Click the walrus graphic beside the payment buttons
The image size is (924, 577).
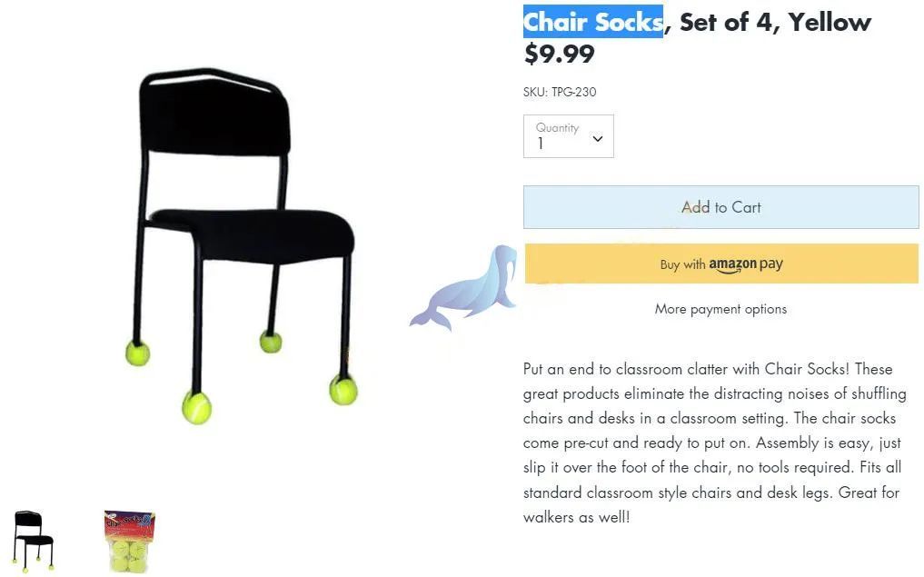[x=465, y=287]
